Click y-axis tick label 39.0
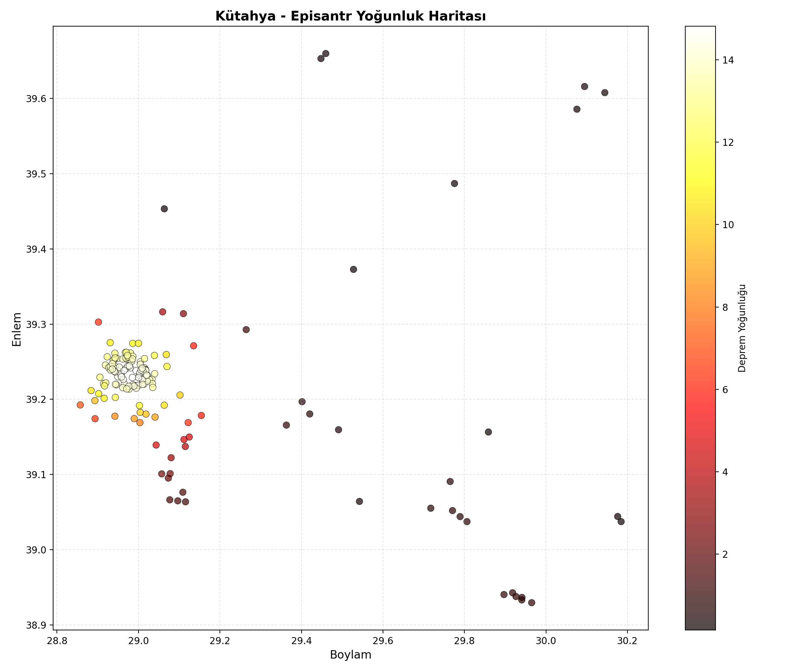807x672 pixels. tap(37, 550)
